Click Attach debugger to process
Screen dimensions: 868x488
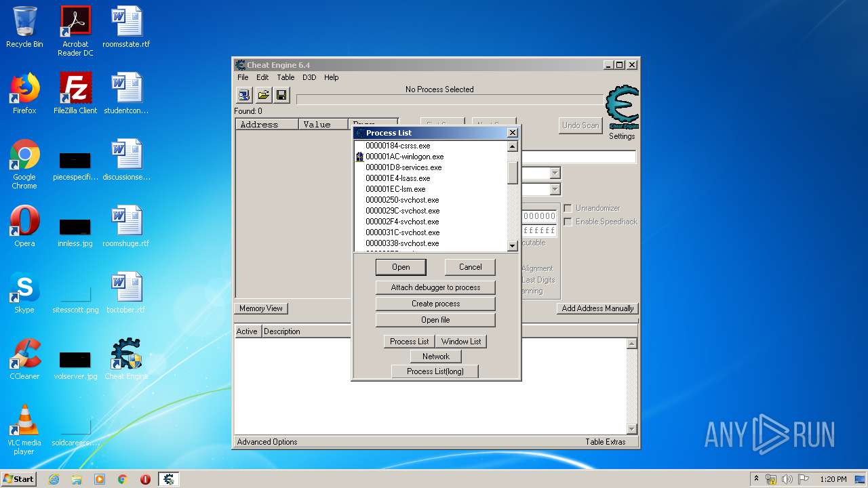[x=435, y=287]
